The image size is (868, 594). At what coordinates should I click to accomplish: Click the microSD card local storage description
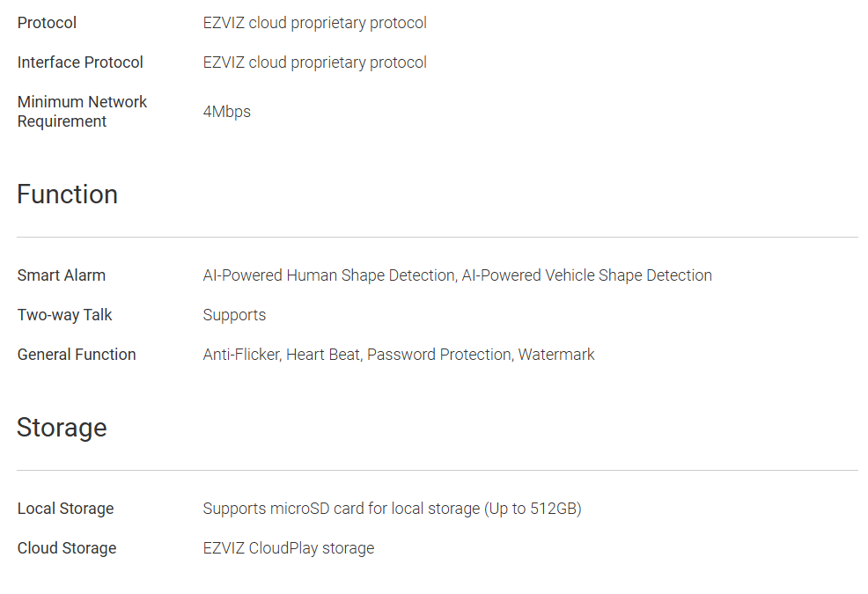coord(392,509)
